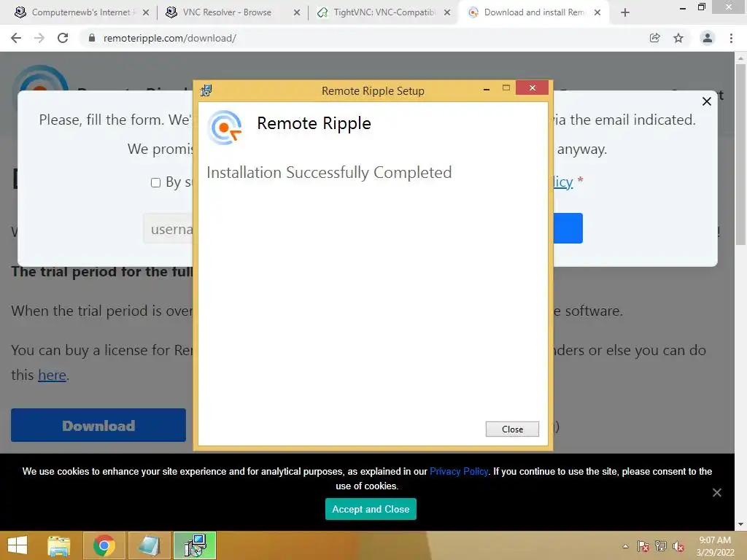Open the Chrome three-dot menu
747x560 pixels.
[731, 38]
